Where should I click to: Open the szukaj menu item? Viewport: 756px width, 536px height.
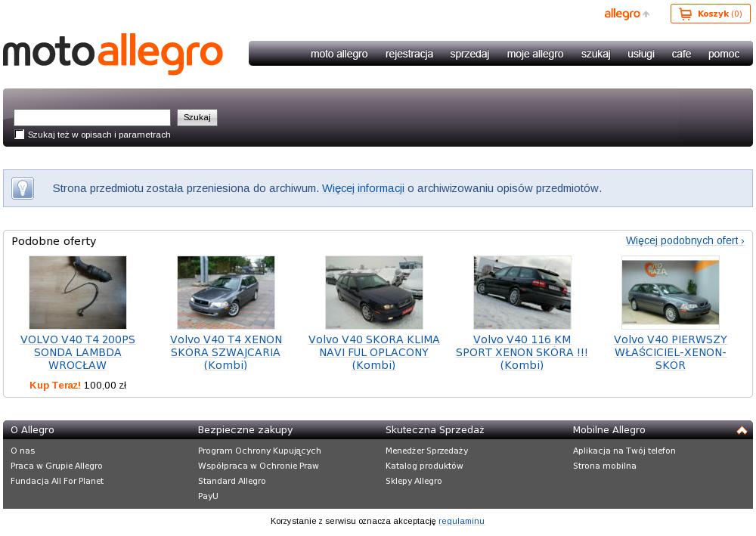click(596, 54)
